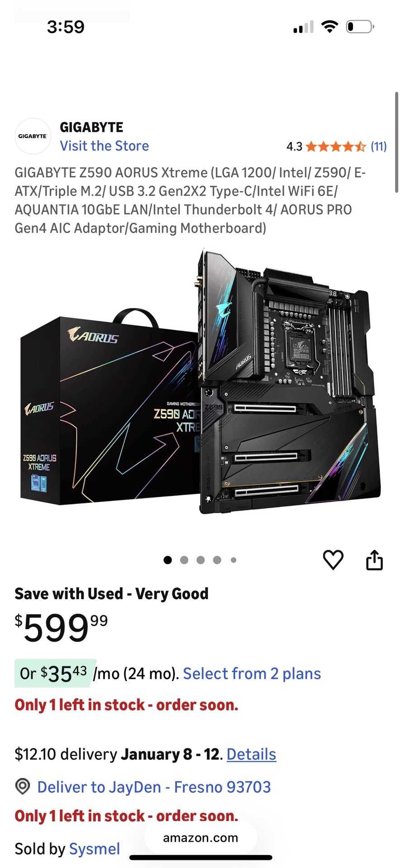The height and width of the screenshot is (868, 401).
Task: Select the second image carousel dot
Action: pyautogui.click(x=184, y=560)
